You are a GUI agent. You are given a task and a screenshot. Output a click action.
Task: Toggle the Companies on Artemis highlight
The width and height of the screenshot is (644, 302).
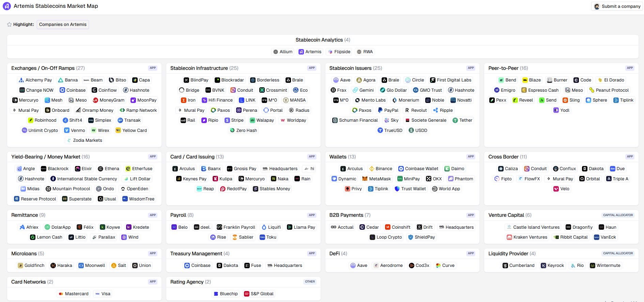tap(63, 25)
